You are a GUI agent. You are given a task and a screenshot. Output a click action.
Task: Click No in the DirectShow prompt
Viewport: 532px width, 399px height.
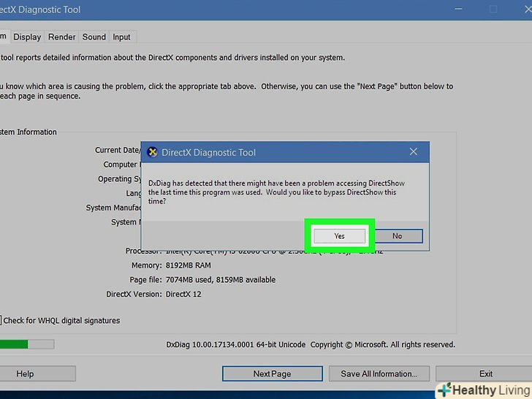coord(397,236)
